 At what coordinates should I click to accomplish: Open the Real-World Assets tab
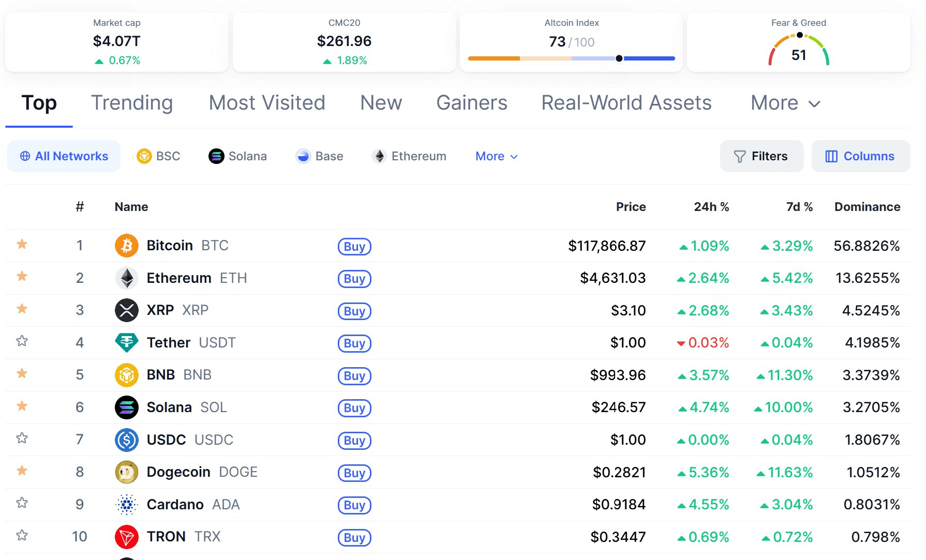626,103
